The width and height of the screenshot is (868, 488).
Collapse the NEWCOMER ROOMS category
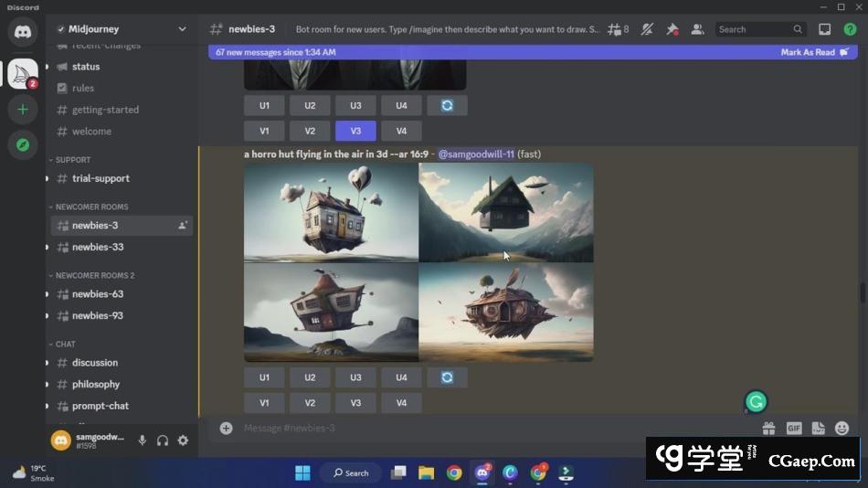tap(90, 207)
